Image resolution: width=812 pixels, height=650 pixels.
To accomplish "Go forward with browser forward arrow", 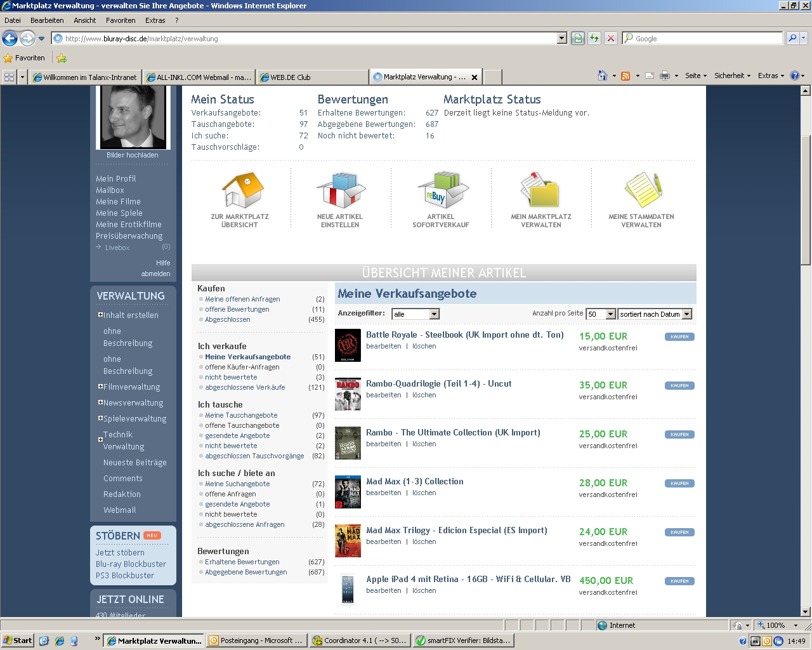I will pyautogui.click(x=27, y=38).
